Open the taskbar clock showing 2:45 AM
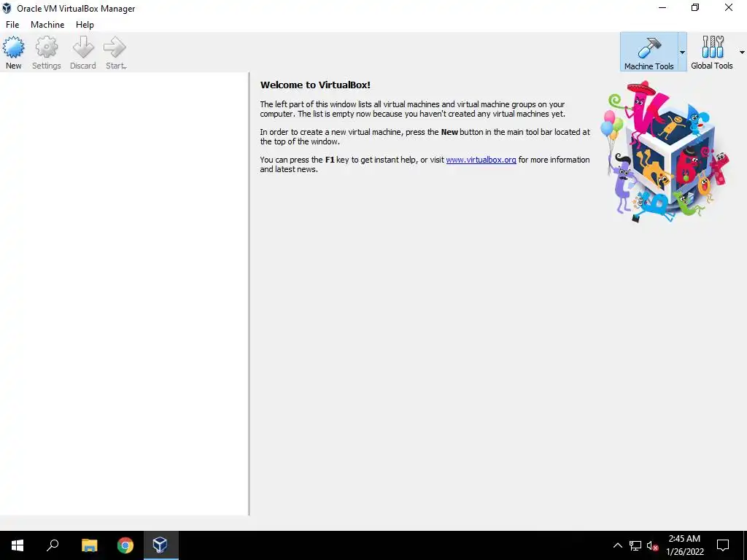 [x=684, y=545]
